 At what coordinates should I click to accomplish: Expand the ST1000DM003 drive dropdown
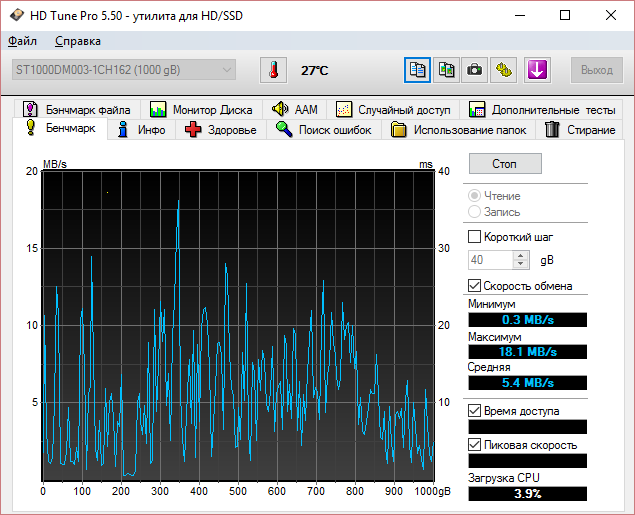pos(227,70)
